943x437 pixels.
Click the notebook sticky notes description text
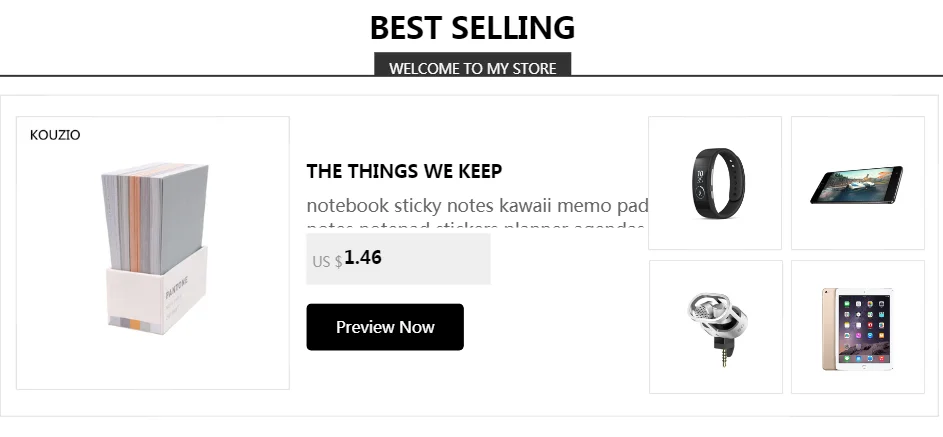click(x=478, y=206)
